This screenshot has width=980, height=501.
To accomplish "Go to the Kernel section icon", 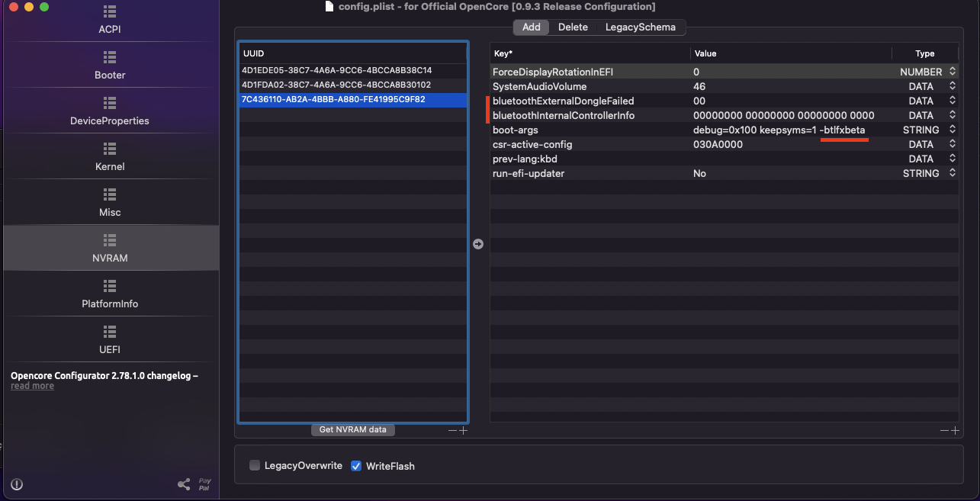I will click(x=110, y=149).
